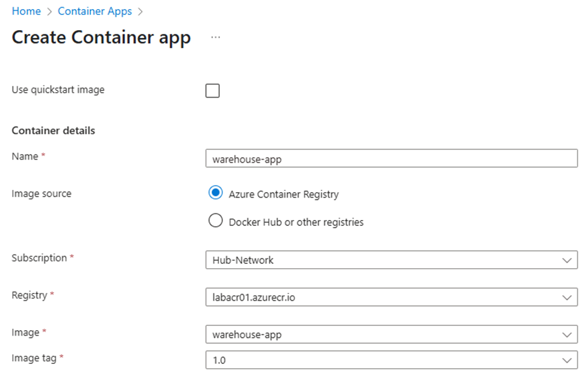Image resolution: width=588 pixels, height=373 pixels.
Task: Click the Create Container app page heading
Action: (x=101, y=37)
